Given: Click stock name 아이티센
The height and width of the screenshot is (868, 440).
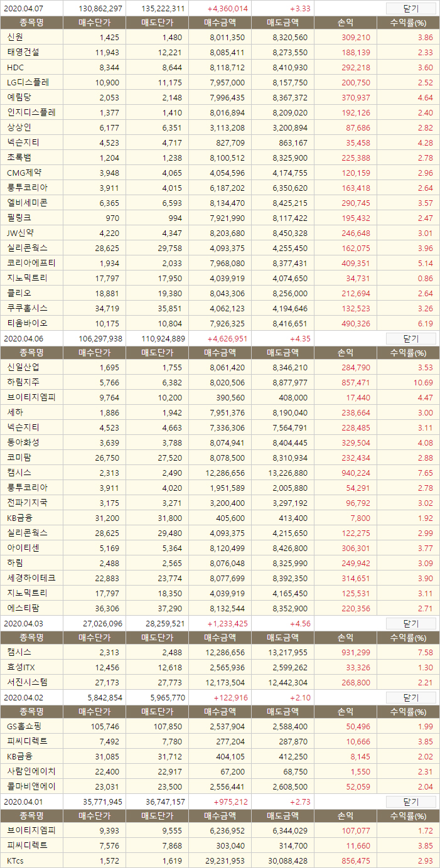Looking at the screenshot, I should click(x=23, y=548).
